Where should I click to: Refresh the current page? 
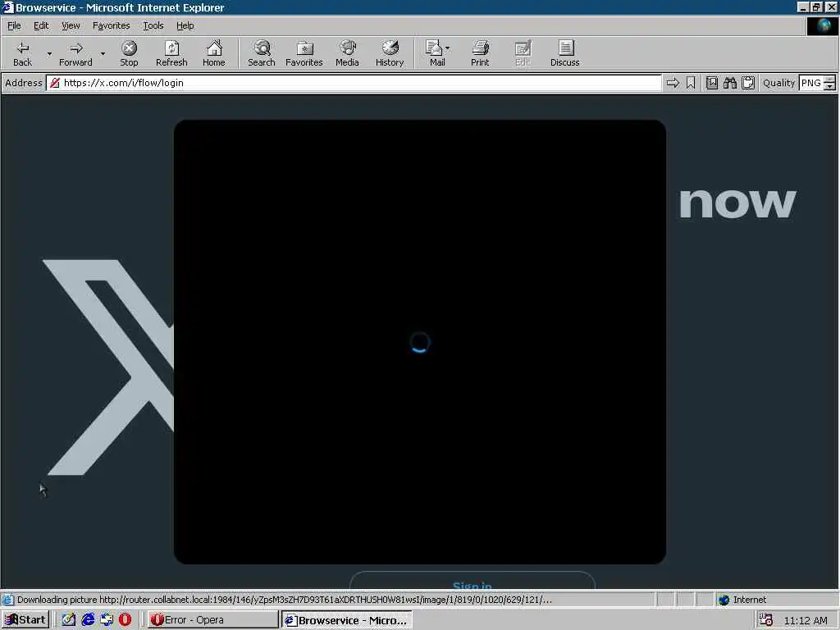[171, 53]
